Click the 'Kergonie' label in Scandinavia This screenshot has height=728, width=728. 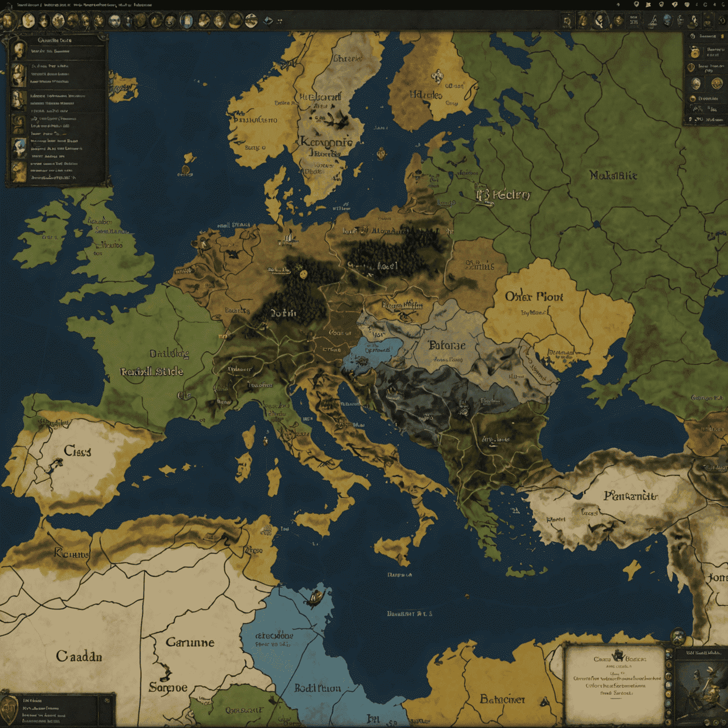326,142
